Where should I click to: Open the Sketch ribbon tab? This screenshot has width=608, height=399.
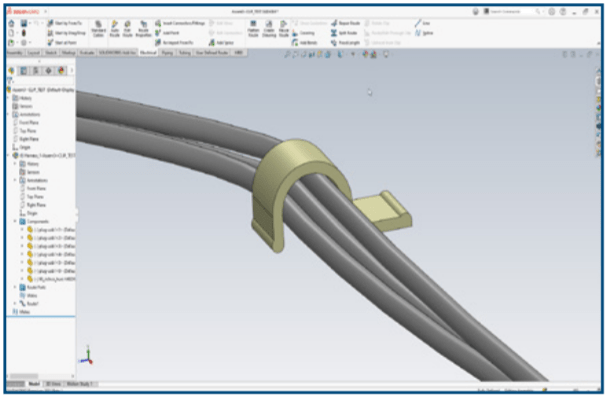pos(51,53)
